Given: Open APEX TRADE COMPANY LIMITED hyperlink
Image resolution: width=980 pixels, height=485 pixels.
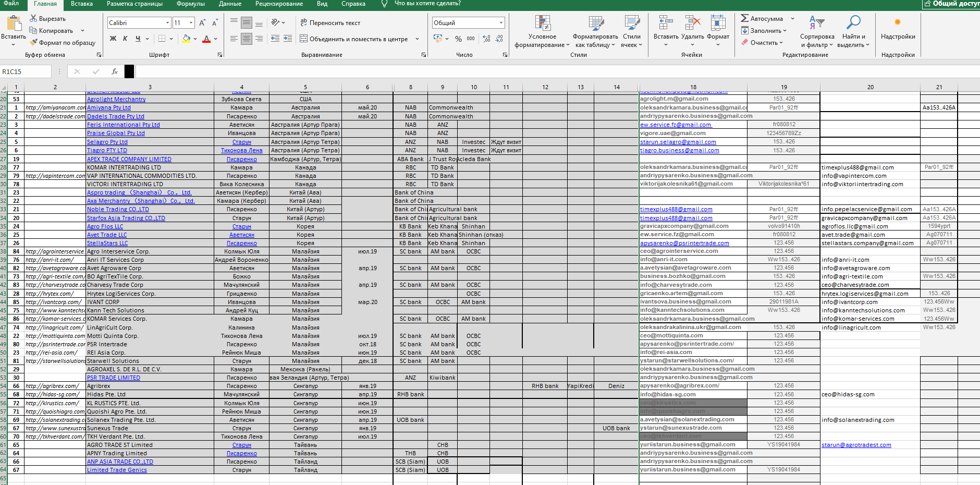Looking at the screenshot, I should click(x=129, y=159).
